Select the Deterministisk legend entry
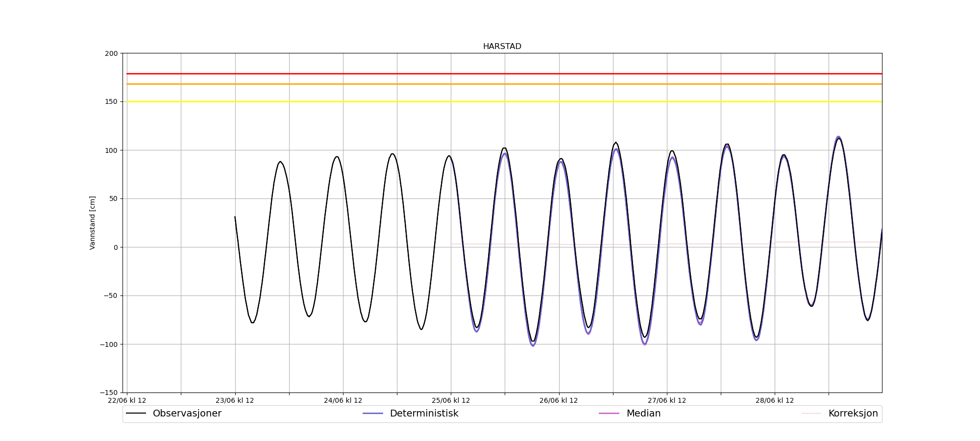Image resolution: width=980 pixels, height=441 pixels. pos(411,414)
